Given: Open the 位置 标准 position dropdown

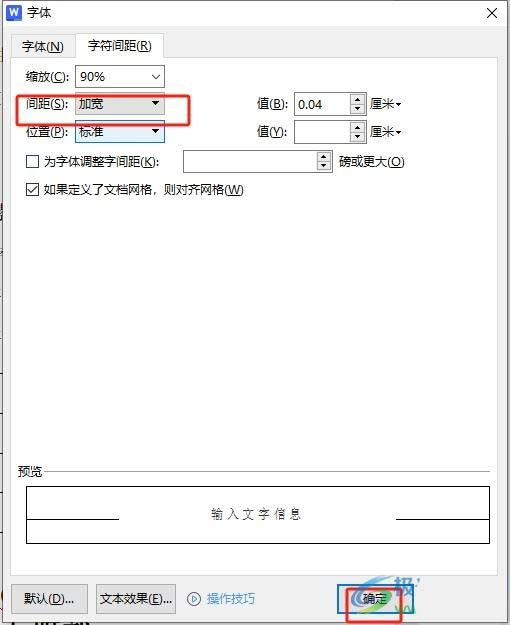Looking at the screenshot, I should tap(120, 132).
